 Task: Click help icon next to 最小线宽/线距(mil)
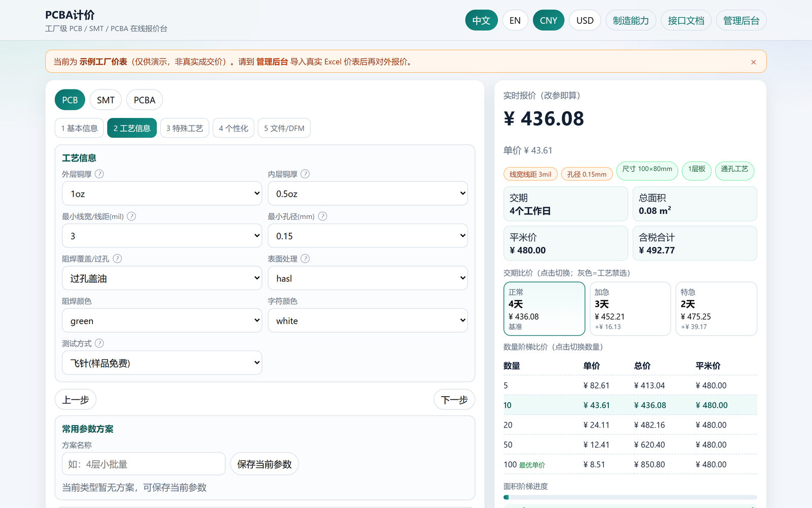pos(131,216)
